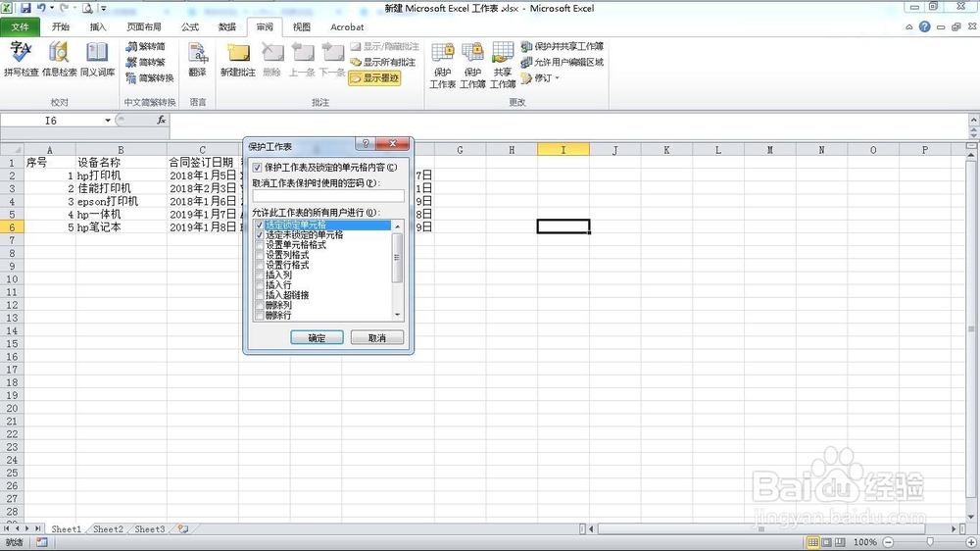Check 设置单元格格式 permission
This screenshot has height=551, width=980.
tap(260, 244)
